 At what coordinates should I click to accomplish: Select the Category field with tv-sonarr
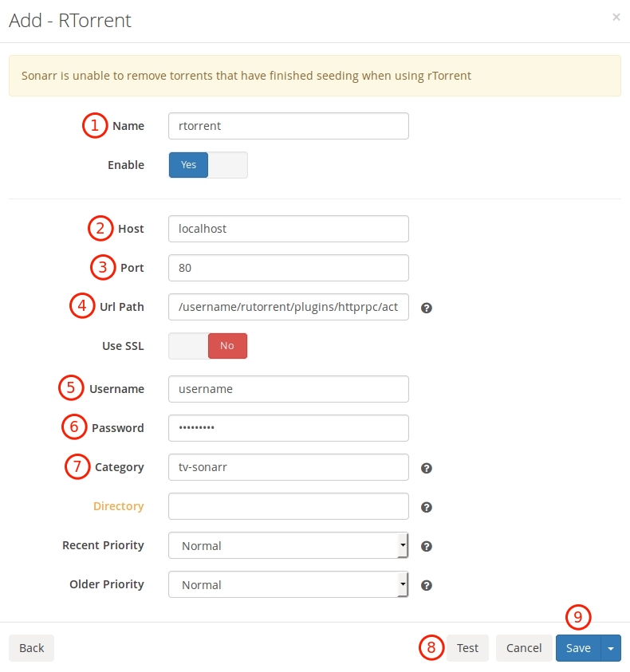[288, 467]
